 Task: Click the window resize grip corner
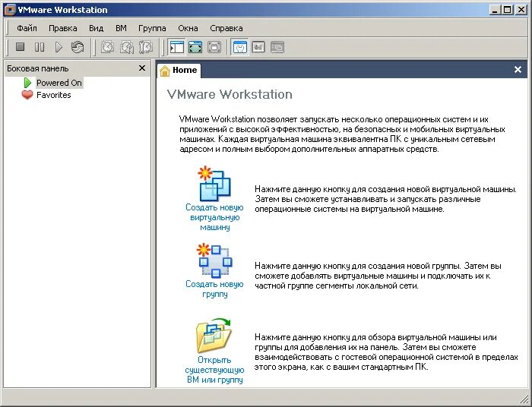(x=524, y=399)
